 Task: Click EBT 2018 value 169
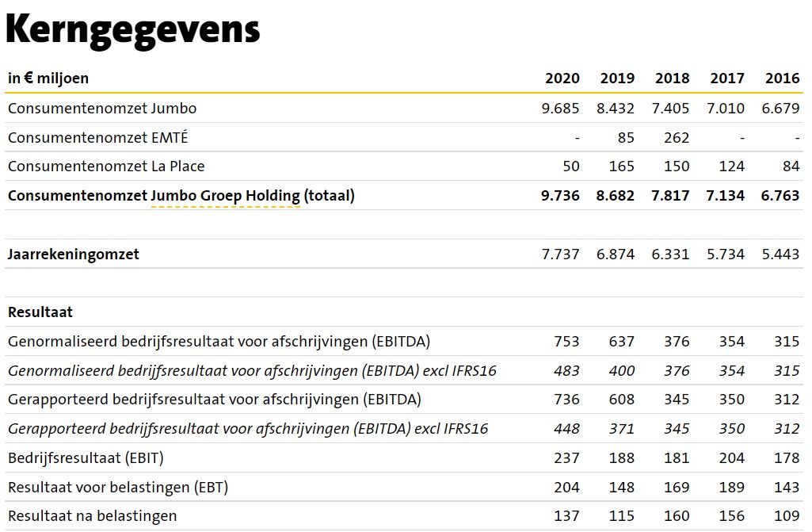coord(677,488)
